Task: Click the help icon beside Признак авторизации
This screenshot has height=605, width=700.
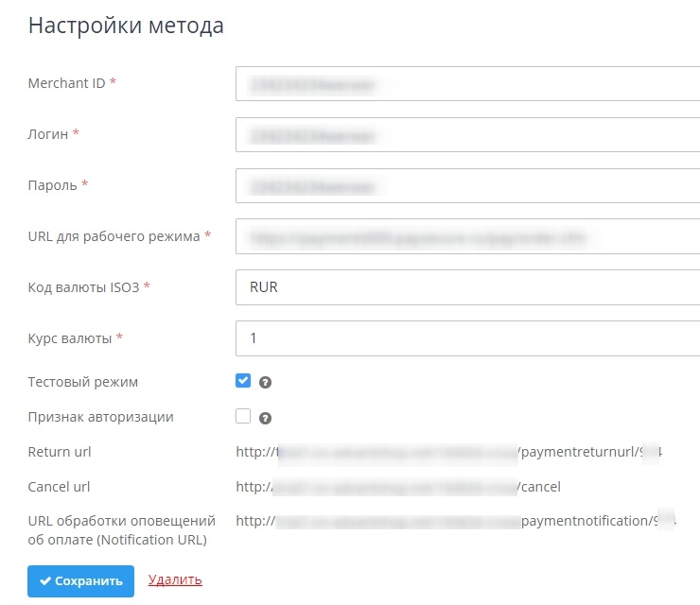Action: [x=266, y=417]
